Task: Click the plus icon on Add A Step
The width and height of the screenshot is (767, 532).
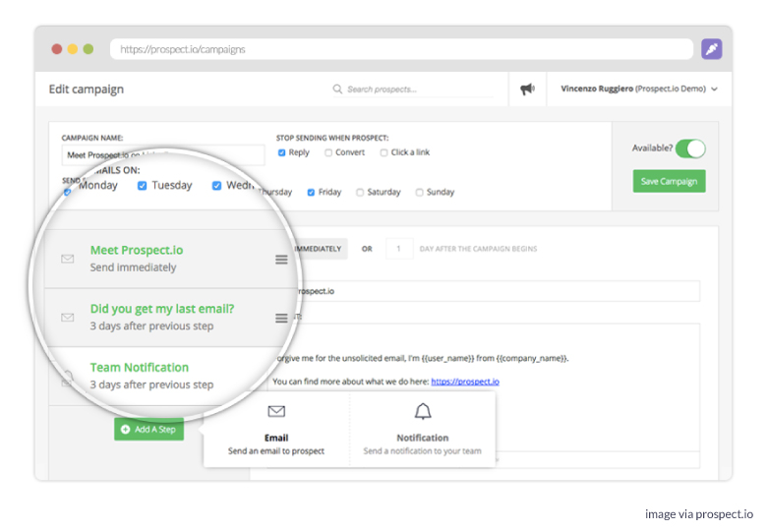Action: (x=125, y=429)
